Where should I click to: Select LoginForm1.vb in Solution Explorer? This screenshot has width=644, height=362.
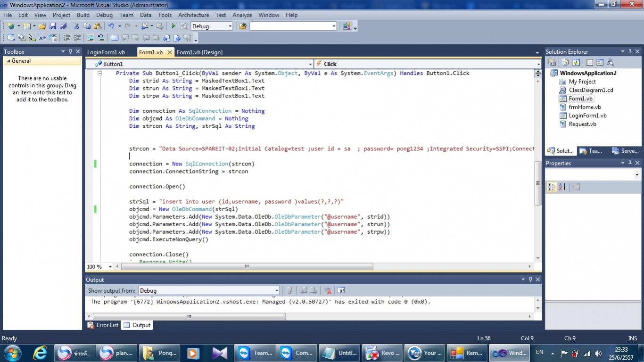pos(587,115)
